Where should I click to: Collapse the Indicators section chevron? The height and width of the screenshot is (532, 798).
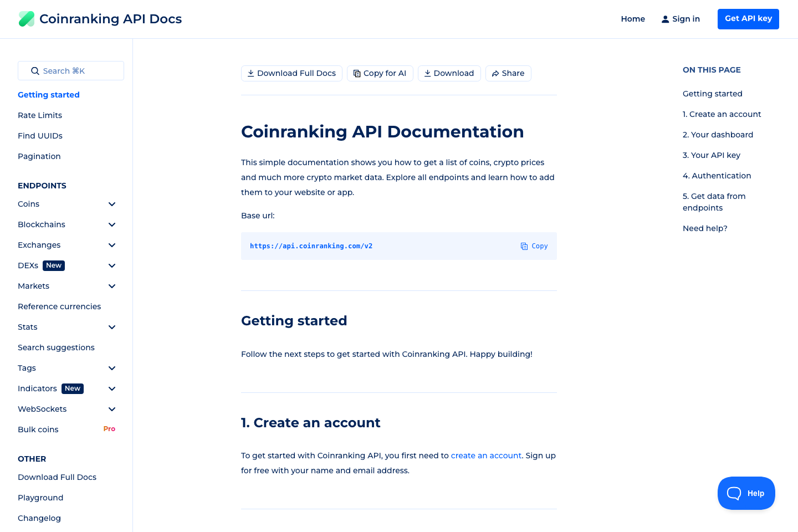112,388
